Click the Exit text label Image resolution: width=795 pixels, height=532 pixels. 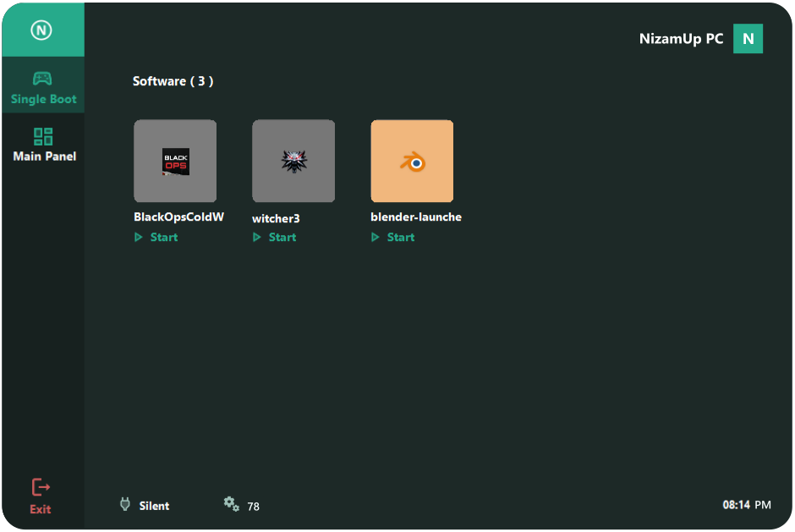pyautogui.click(x=41, y=509)
